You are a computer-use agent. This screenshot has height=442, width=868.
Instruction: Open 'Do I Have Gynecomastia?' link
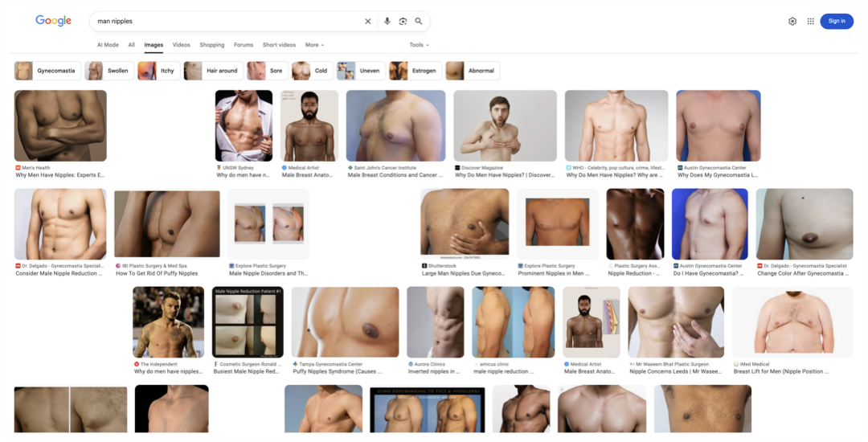[708, 273]
